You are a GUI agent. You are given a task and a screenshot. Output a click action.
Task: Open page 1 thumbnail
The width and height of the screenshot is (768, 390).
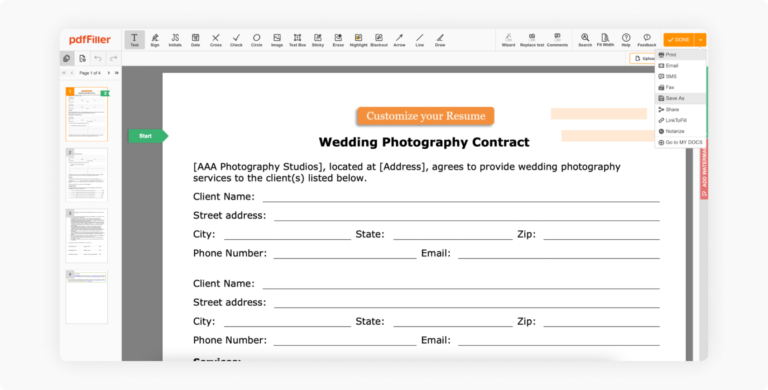[x=87, y=114]
